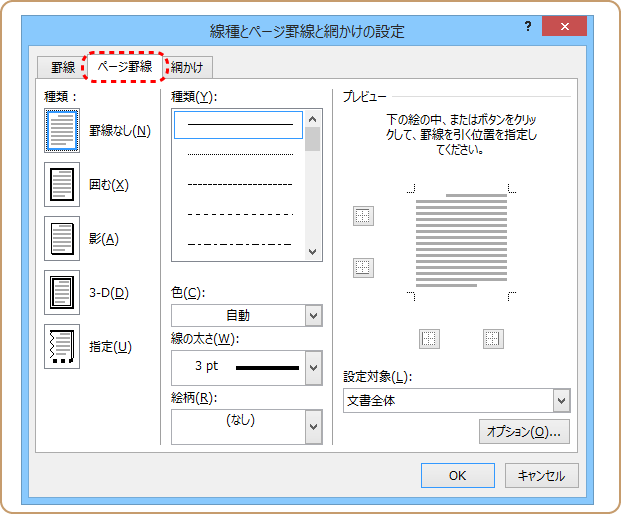621x514 pixels.
Task: Close the dialog with the red X
Action: click(564, 27)
